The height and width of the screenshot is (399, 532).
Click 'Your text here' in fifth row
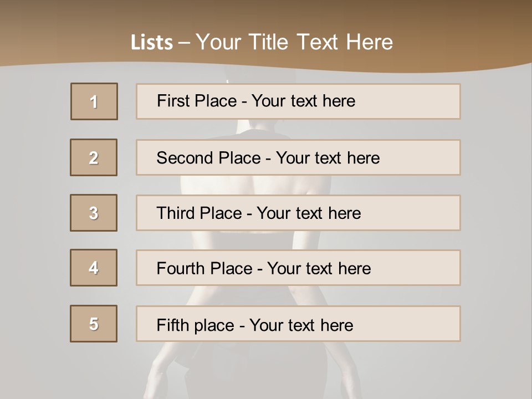coord(301,325)
